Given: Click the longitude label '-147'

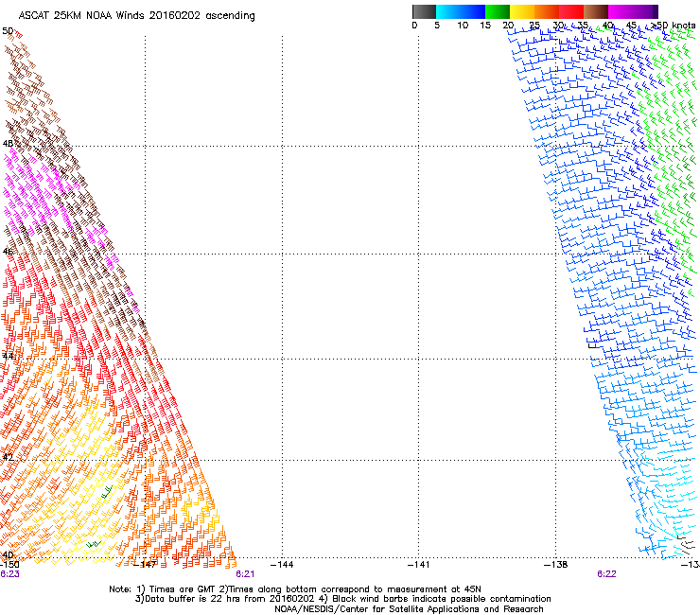Looking at the screenshot, I should coord(146,565).
